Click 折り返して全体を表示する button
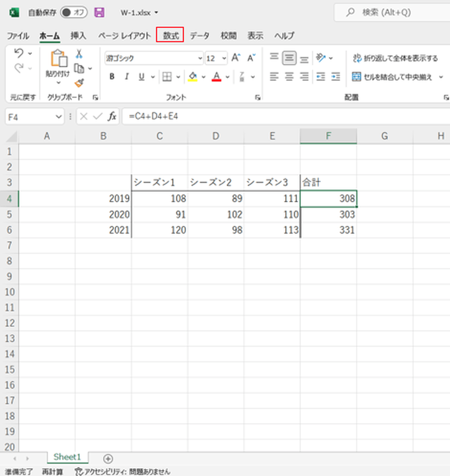 coord(395,58)
